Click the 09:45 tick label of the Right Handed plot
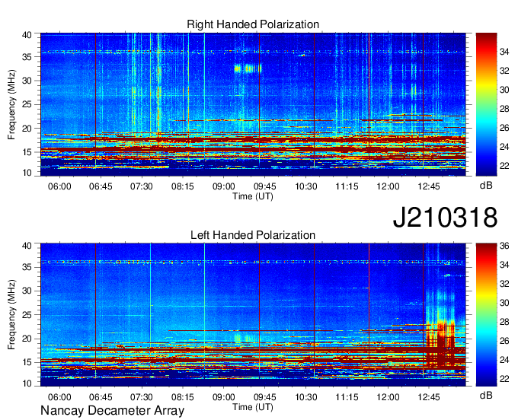This screenshot has width=518, height=420. click(x=264, y=186)
